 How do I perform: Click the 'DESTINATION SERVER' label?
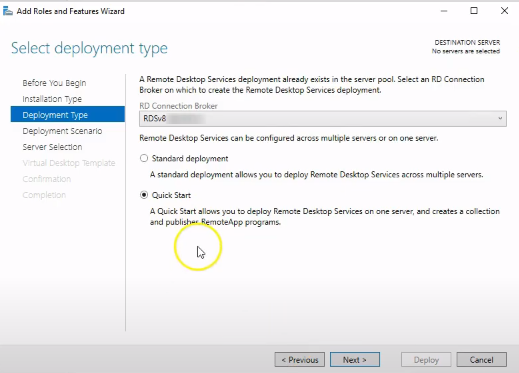(x=467, y=42)
